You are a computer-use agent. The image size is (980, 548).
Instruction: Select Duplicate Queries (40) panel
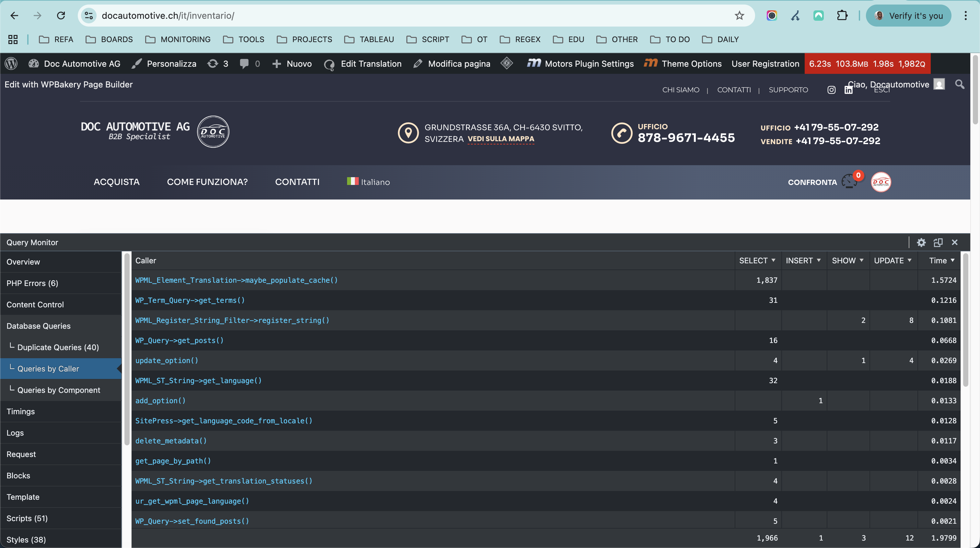(61, 347)
